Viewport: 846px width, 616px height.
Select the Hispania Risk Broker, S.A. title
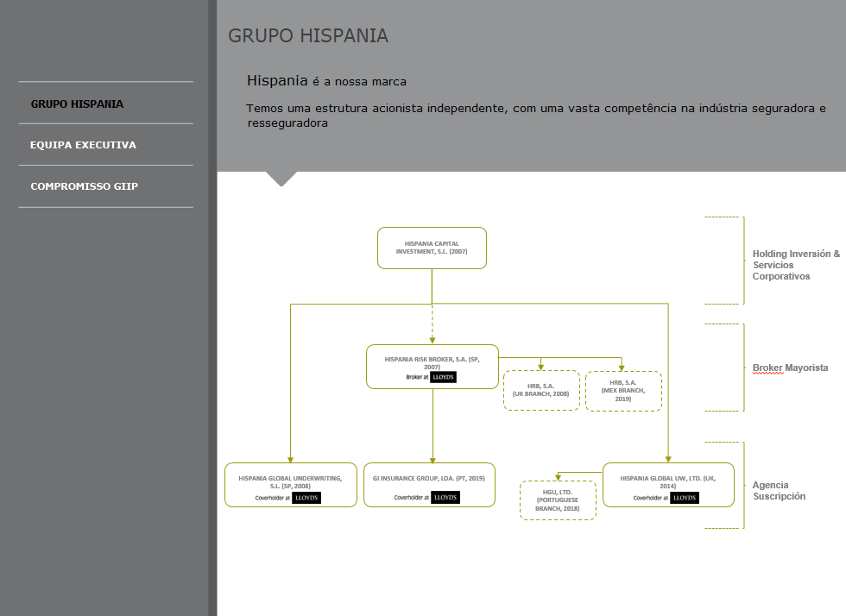coord(432,362)
